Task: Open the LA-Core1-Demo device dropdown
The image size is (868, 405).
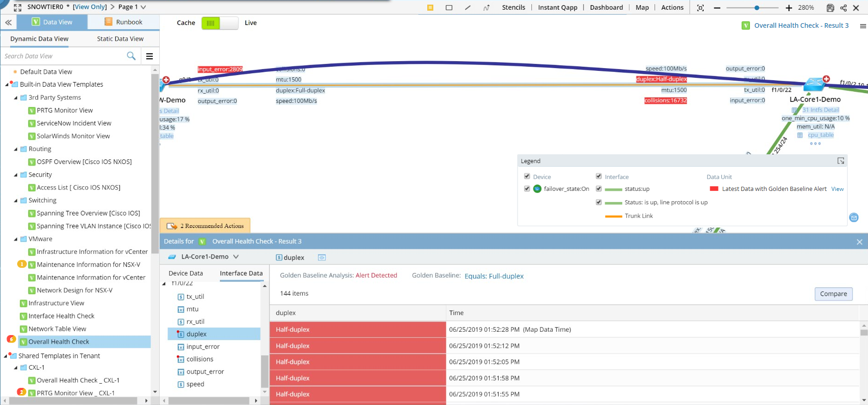Action: 236,257
